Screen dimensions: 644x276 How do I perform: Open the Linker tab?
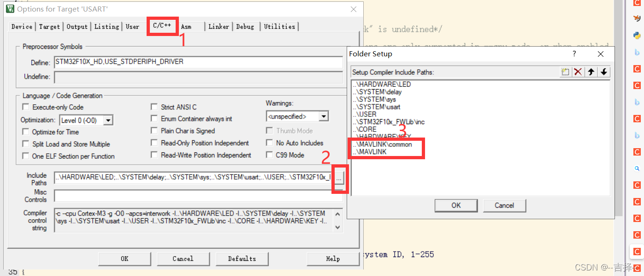(219, 27)
